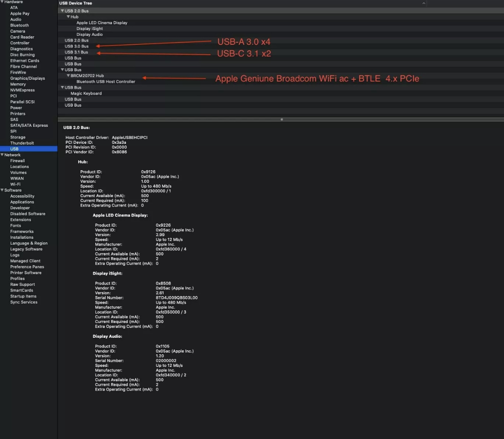The height and width of the screenshot is (439, 504).
Task: Select Locations under Network
Action: click(x=19, y=167)
